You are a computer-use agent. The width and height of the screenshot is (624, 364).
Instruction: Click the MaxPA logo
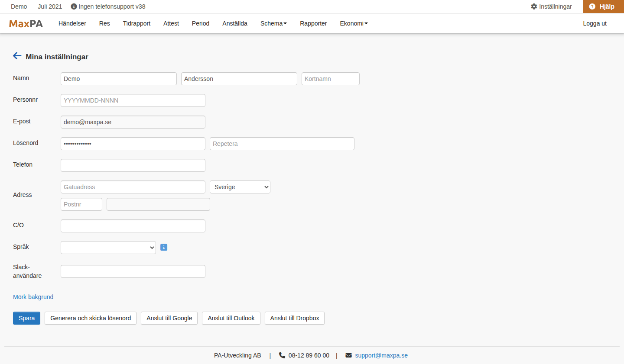26,24
